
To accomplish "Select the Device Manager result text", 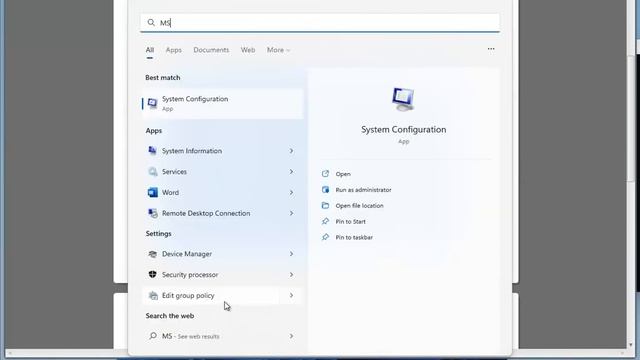I will pos(187,254).
